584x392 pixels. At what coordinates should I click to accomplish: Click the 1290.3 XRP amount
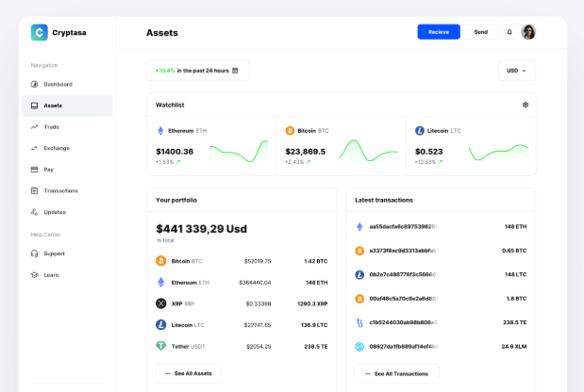tap(312, 303)
